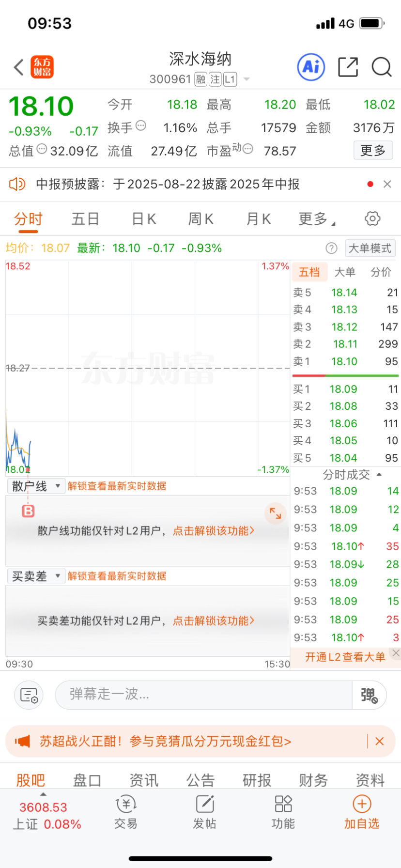401x868 pixels.
Task: Open the 研报 tab
Action: pos(257,780)
